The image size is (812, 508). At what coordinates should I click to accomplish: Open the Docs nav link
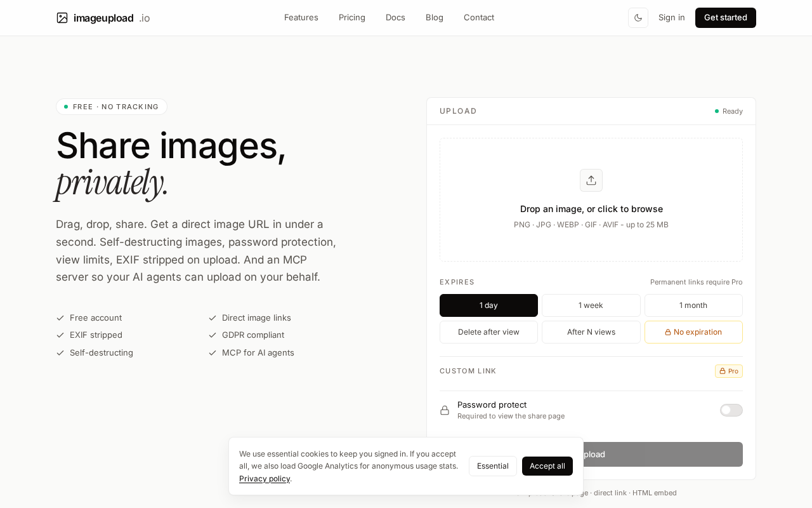point(395,18)
